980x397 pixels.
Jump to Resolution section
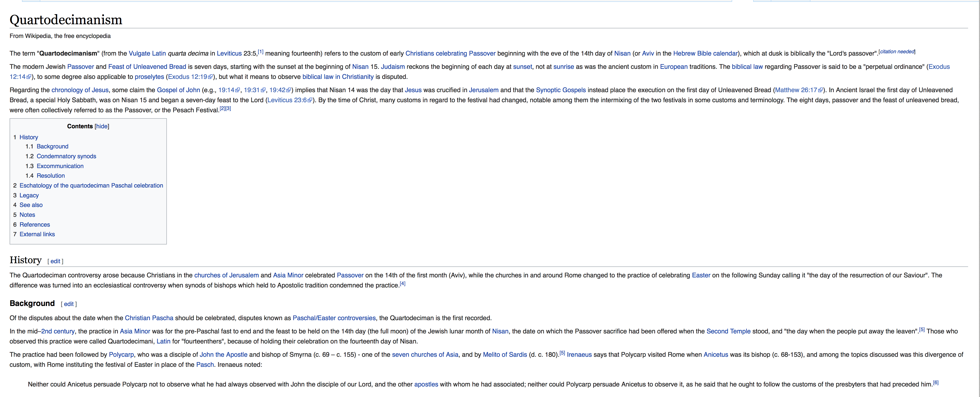[51, 176]
